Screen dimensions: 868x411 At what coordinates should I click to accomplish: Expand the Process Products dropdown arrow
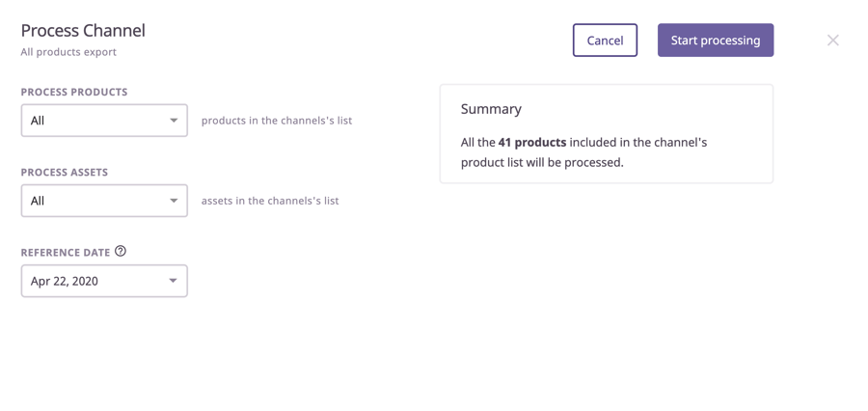pos(174,121)
